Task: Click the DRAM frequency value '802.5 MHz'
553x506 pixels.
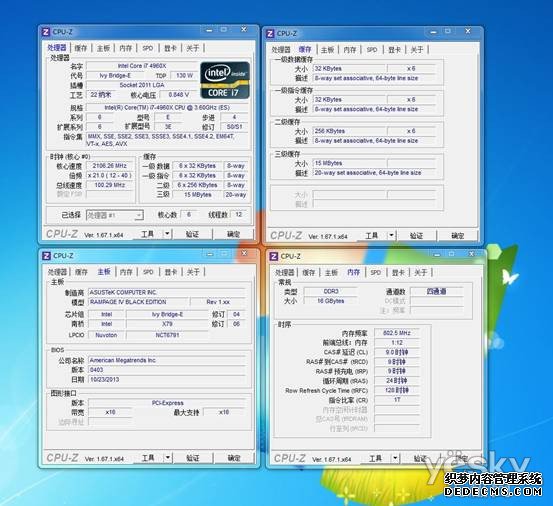Action: pos(397,333)
